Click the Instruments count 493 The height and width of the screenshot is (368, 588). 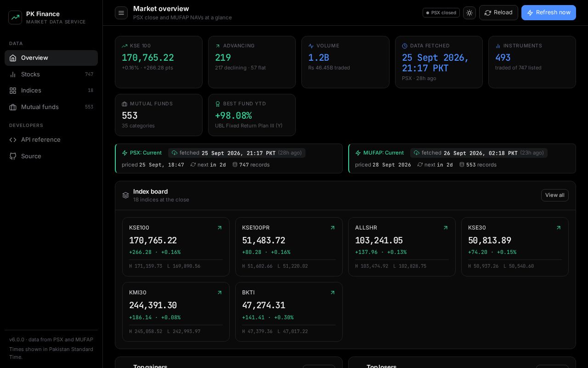tap(503, 57)
